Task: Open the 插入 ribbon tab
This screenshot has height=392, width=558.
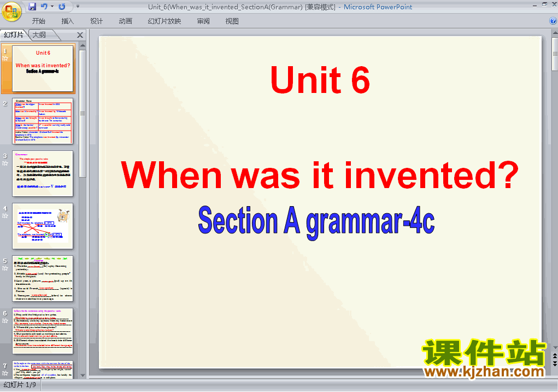Action: [67, 21]
